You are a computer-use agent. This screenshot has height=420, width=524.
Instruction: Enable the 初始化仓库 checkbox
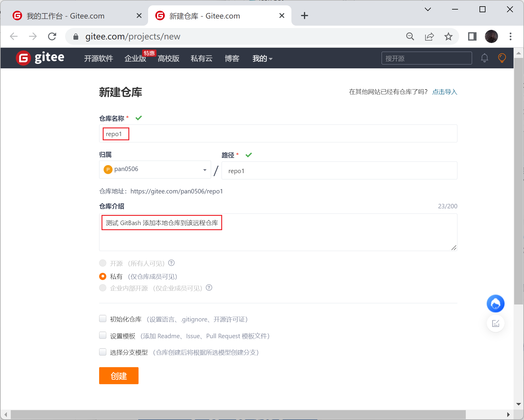pyautogui.click(x=103, y=319)
